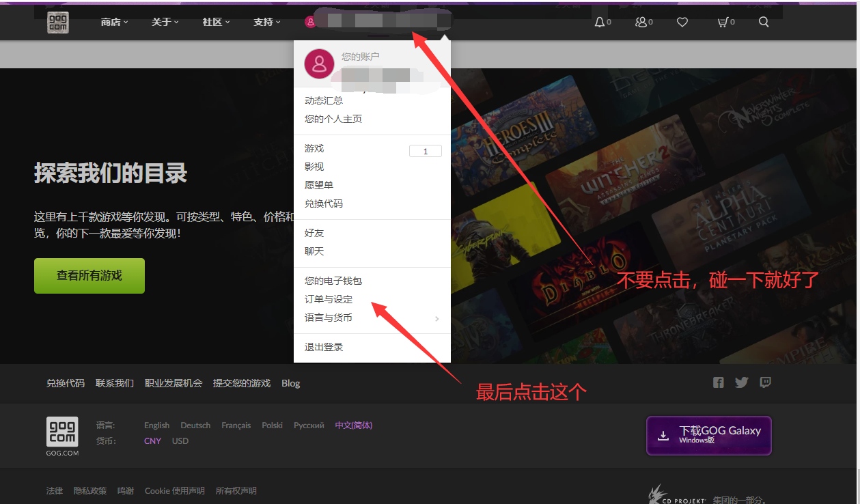
Task: Open 法律 footer link
Action: pos(55,490)
